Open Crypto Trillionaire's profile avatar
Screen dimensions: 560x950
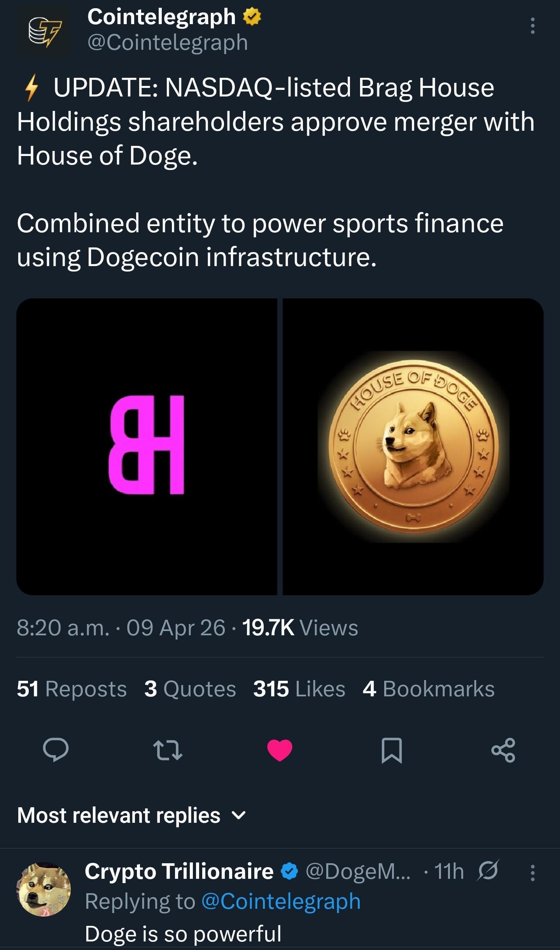[44, 889]
